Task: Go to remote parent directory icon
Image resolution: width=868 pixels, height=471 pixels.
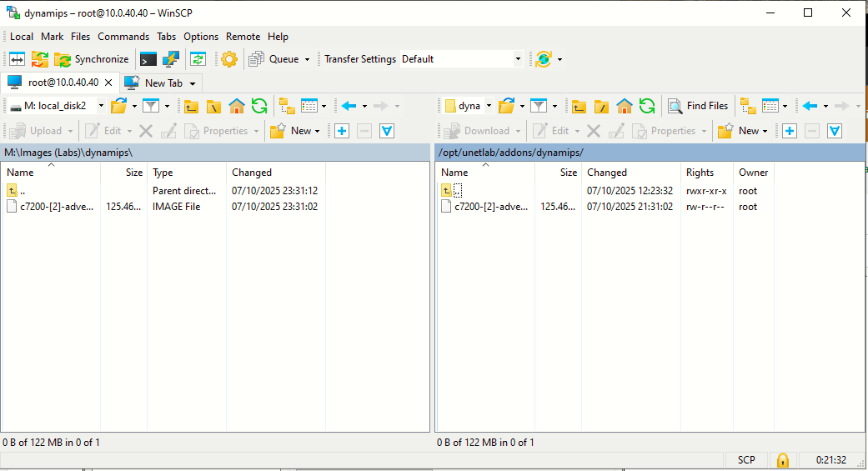Action: coord(579,106)
